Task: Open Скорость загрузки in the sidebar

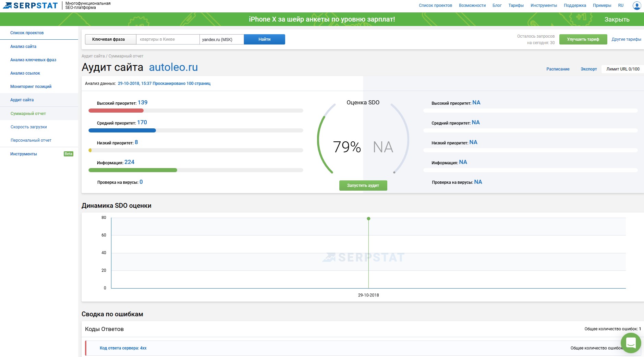Action: coord(28,127)
